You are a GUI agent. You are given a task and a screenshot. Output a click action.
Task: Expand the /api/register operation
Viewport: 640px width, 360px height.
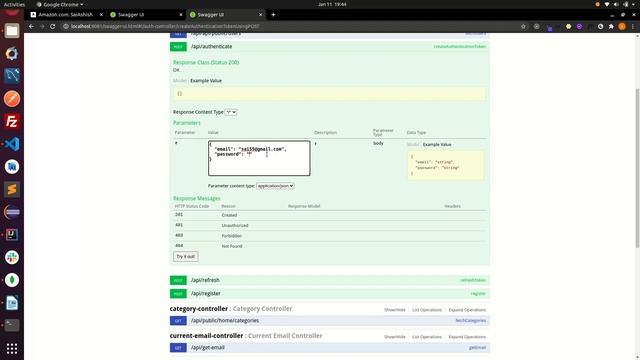pyautogui.click(x=205, y=293)
